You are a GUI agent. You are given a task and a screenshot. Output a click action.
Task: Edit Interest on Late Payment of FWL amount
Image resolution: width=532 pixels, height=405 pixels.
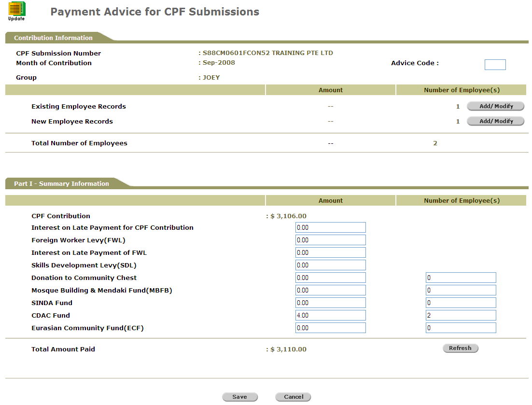coord(331,252)
